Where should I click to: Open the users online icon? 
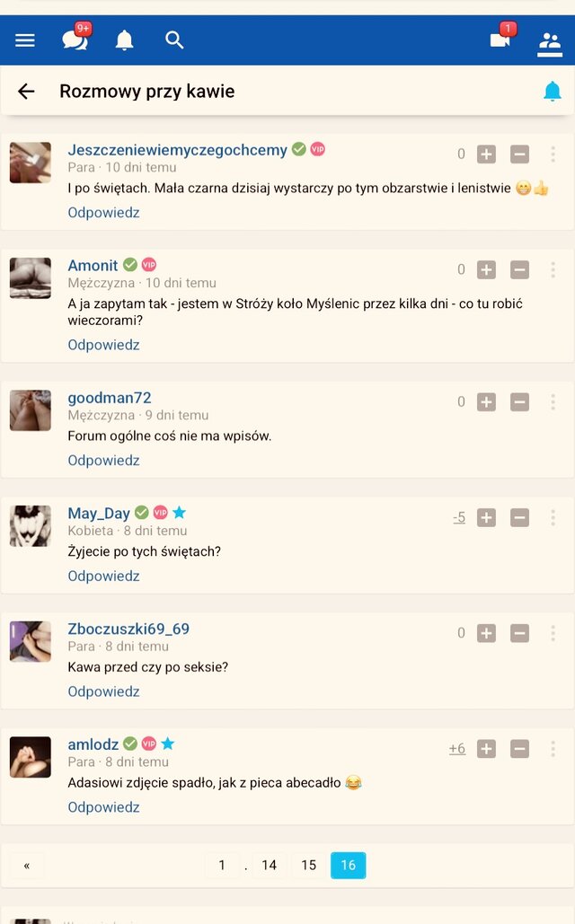click(x=550, y=44)
